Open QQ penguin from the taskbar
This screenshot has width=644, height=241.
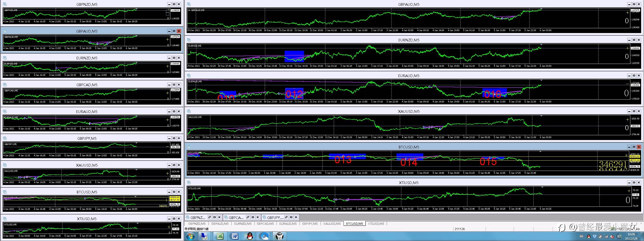click(x=250, y=236)
